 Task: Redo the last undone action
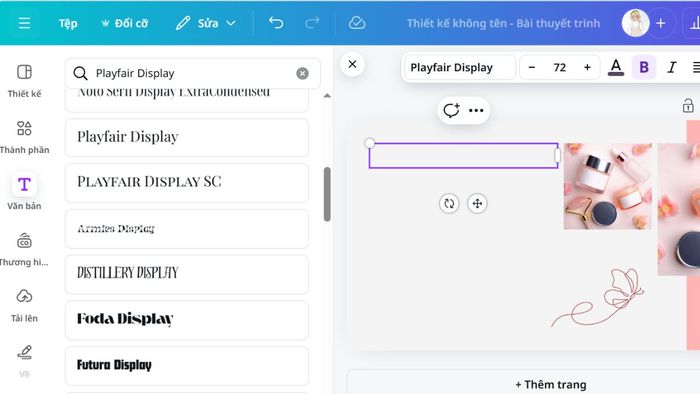(x=312, y=23)
